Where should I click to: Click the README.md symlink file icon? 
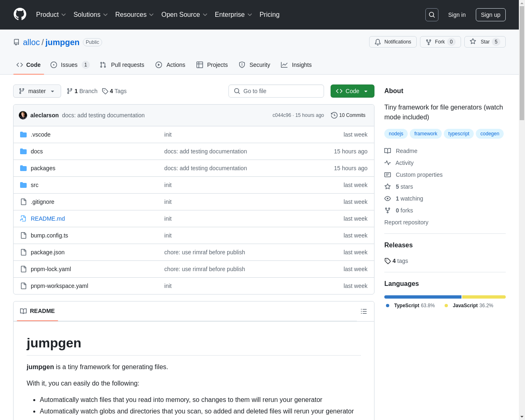(23, 219)
